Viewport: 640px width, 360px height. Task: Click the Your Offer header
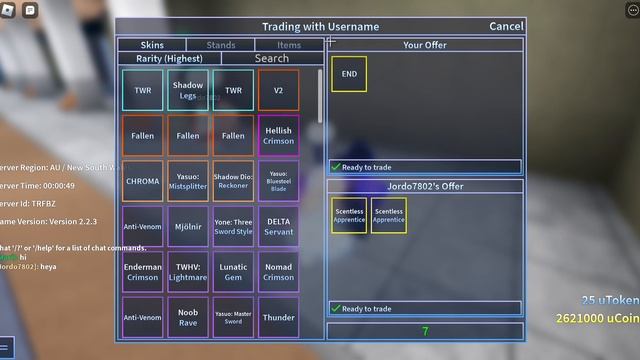pyautogui.click(x=425, y=45)
